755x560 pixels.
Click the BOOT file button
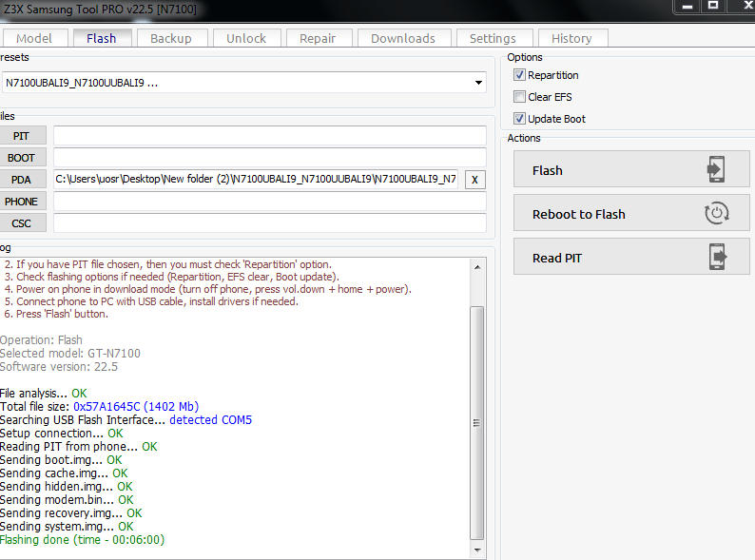21,158
